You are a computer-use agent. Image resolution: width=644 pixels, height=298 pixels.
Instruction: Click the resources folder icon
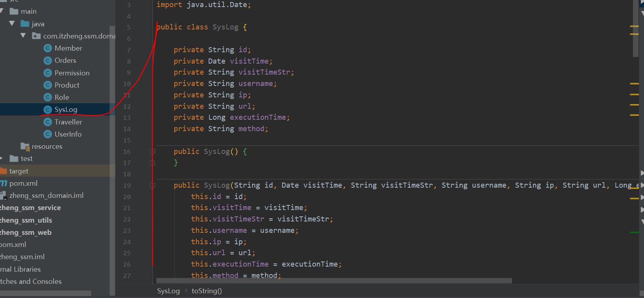click(25, 146)
